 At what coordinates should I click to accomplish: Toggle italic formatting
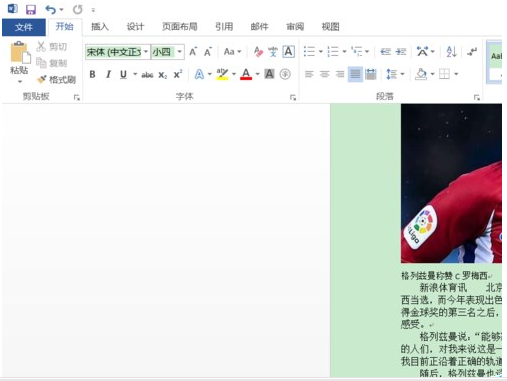tap(108, 74)
